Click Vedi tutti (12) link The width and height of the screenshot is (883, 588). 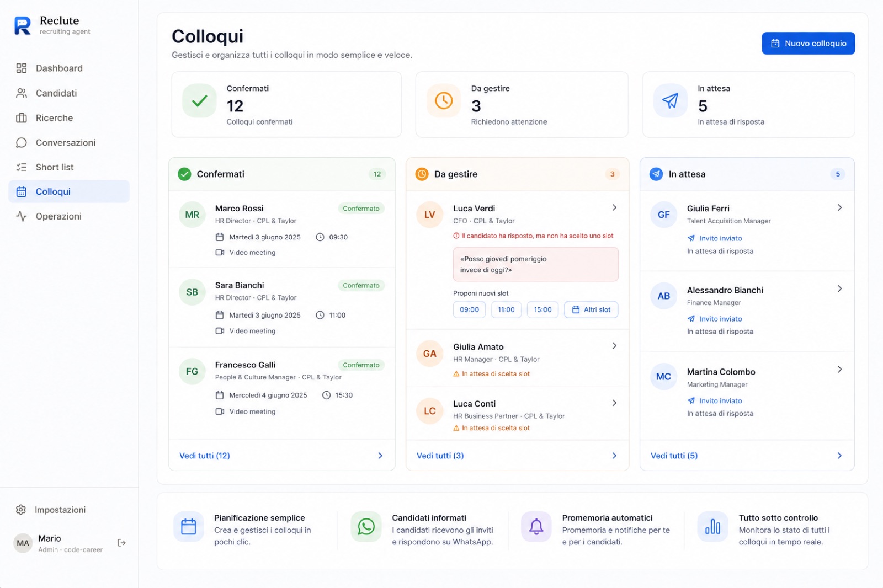point(205,456)
